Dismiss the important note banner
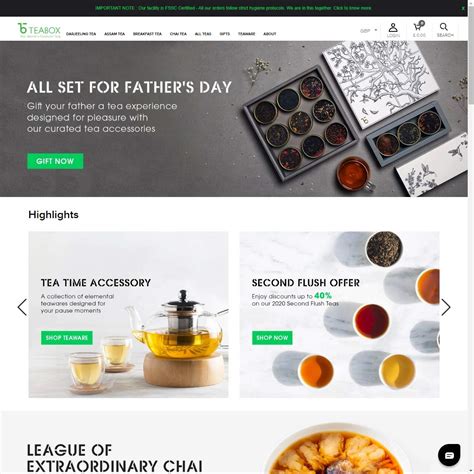The width and height of the screenshot is (474, 474). [x=463, y=8]
